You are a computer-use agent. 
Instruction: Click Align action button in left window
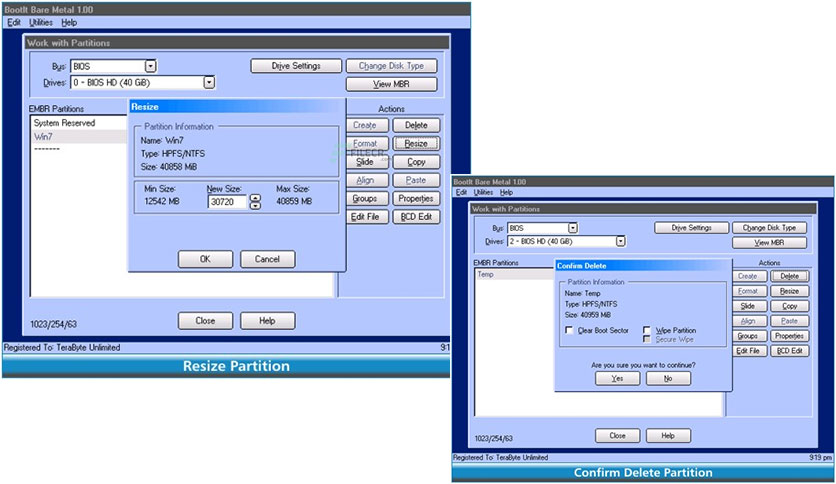tap(367, 180)
